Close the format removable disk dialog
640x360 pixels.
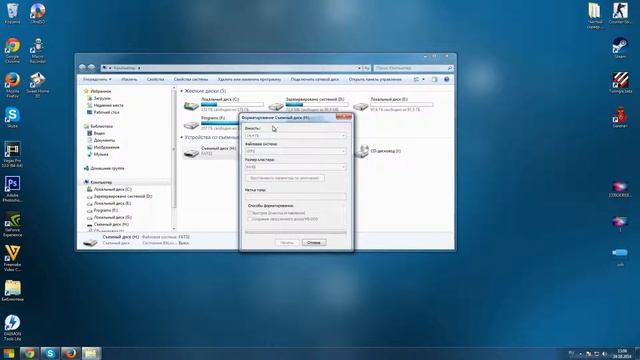[x=344, y=117]
